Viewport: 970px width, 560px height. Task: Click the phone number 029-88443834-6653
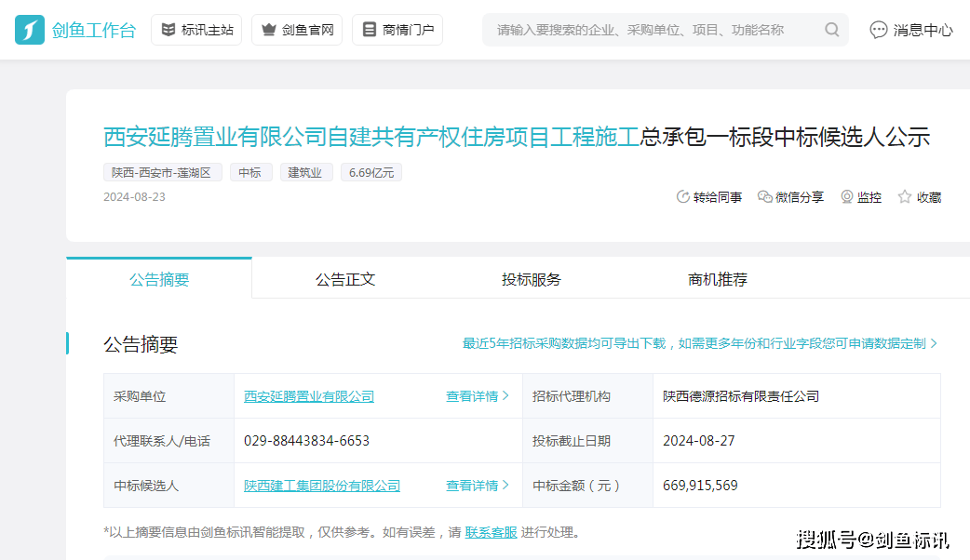(x=306, y=441)
